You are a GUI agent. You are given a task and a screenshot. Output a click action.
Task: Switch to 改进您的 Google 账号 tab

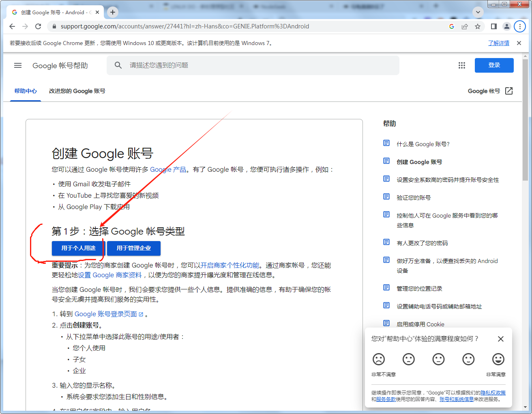coord(77,91)
